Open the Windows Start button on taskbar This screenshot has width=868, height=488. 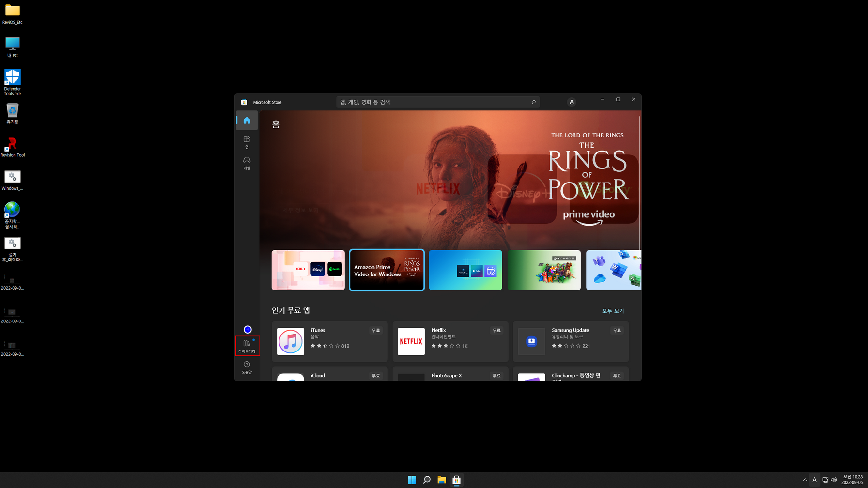click(x=412, y=480)
